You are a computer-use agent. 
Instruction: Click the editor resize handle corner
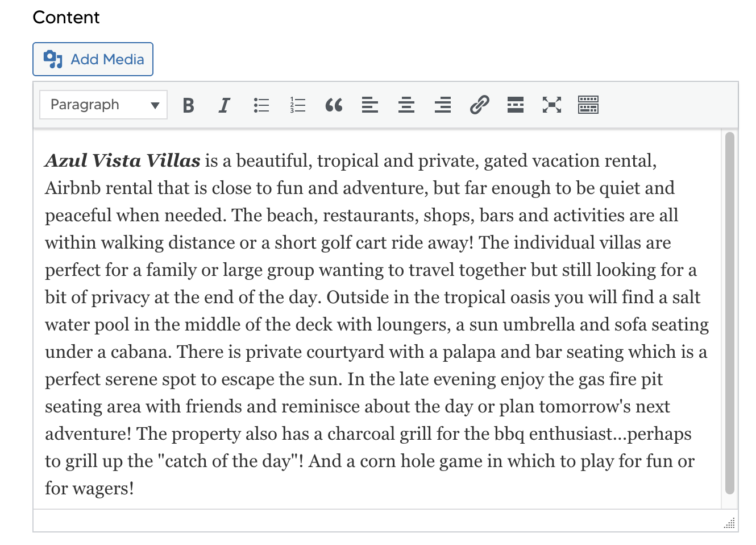point(730,523)
